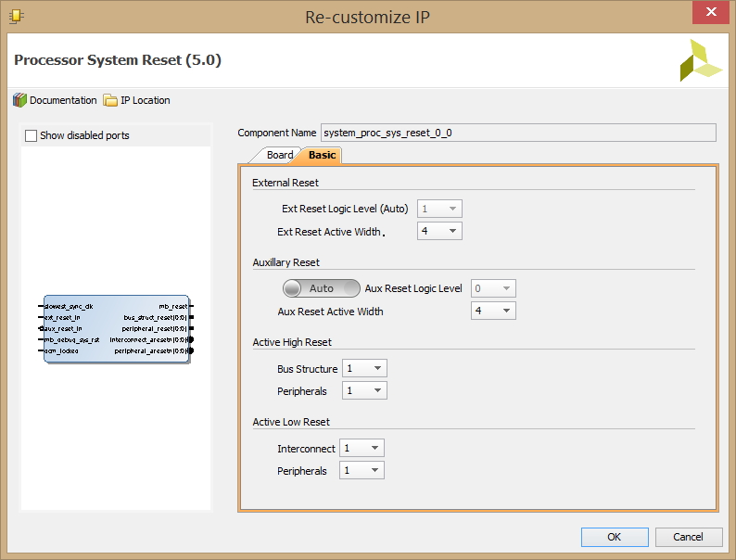736x560 pixels.
Task: Enable Show disabled ports checkbox
Action: point(31,135)
